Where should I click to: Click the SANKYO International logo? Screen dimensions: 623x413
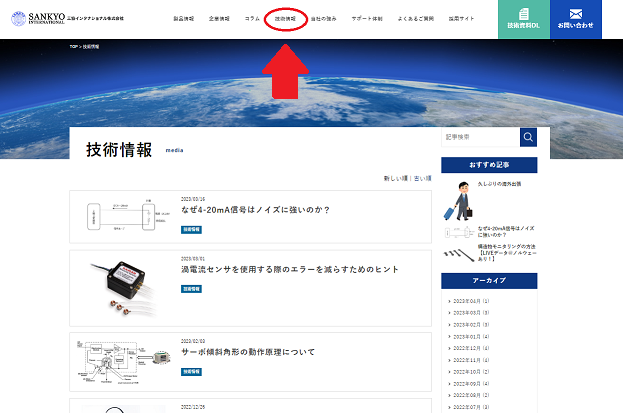point(67,18)
